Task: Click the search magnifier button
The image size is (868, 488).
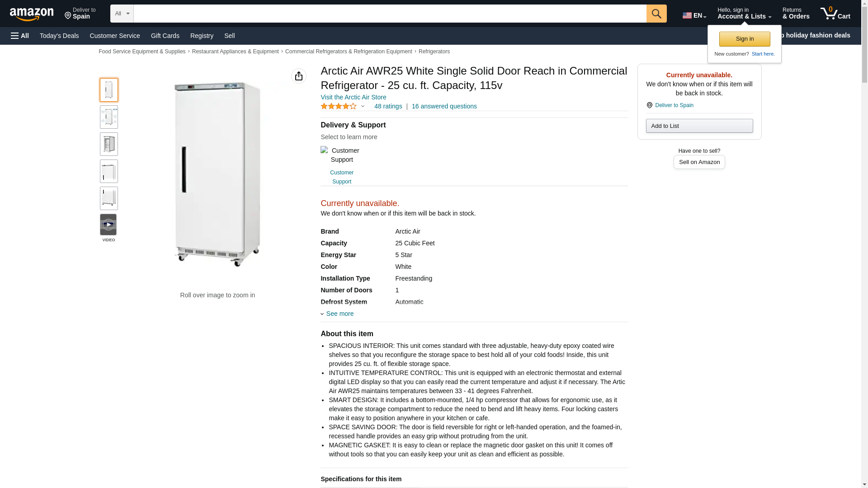Action: [x=656, y=14]
